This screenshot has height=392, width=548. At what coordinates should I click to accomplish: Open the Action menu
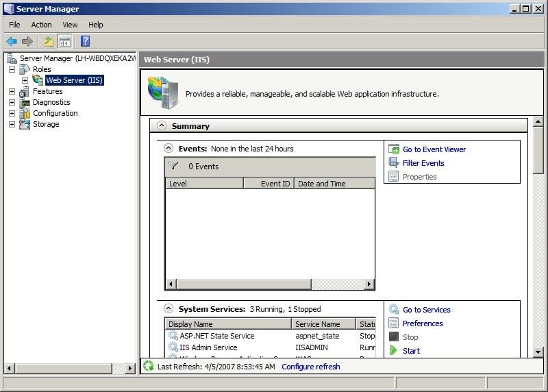41,25
